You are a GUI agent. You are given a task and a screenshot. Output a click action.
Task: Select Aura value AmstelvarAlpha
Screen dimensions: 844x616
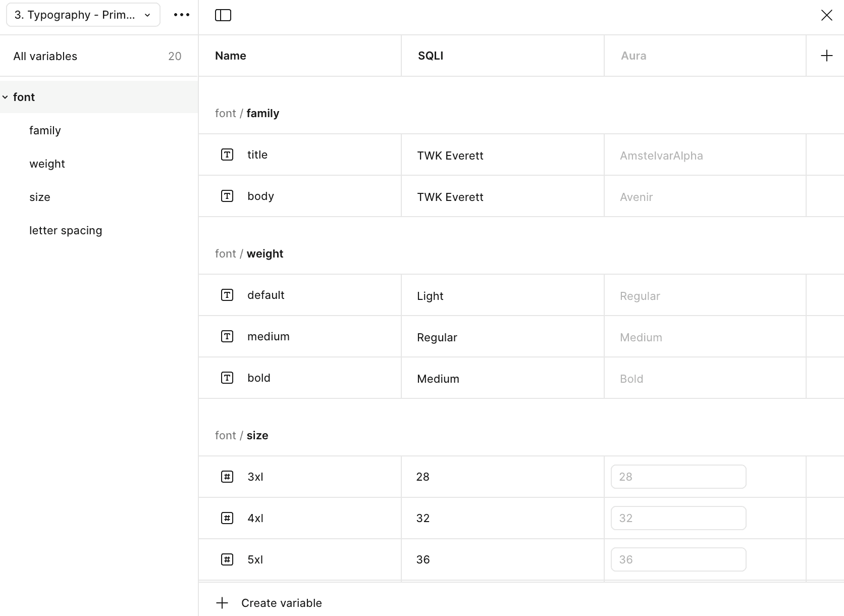pos(661,156)
